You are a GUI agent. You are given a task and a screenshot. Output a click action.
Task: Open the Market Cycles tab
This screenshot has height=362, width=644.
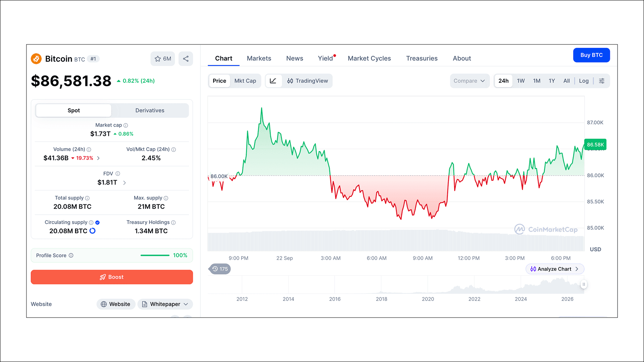(x=370, y=58)
